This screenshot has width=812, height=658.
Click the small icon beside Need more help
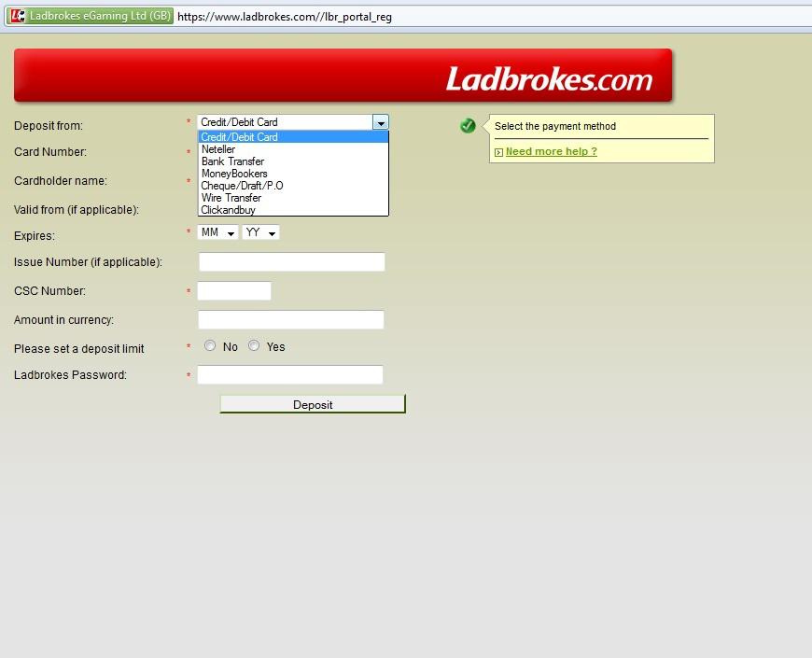[498, 152]
